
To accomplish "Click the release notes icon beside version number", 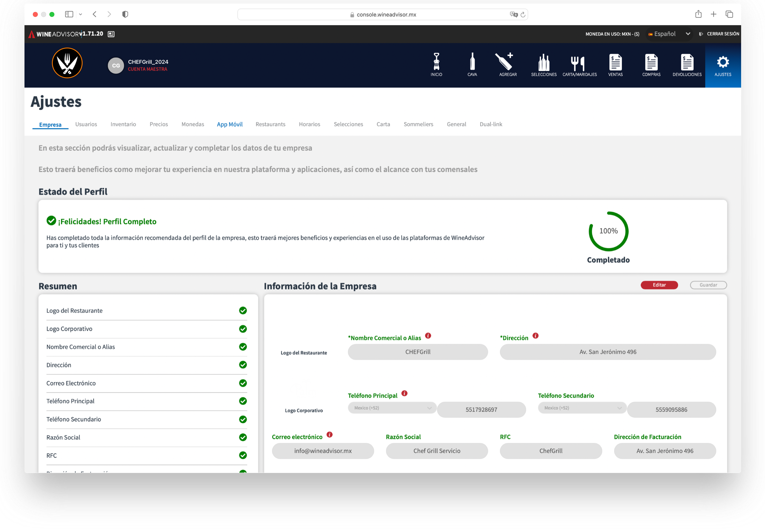I will (x=111, y=34).
